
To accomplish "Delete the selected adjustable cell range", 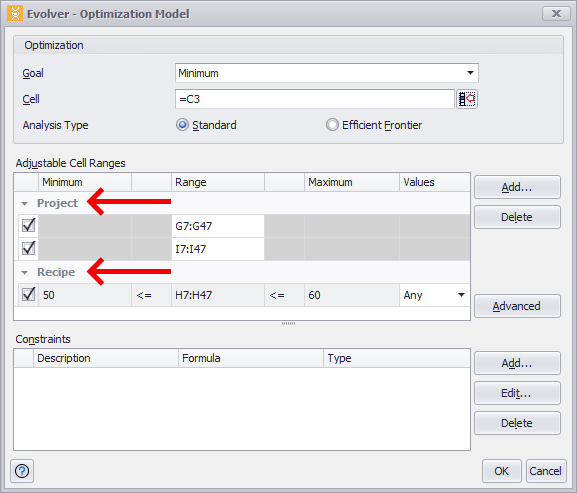I will point(517,217).
